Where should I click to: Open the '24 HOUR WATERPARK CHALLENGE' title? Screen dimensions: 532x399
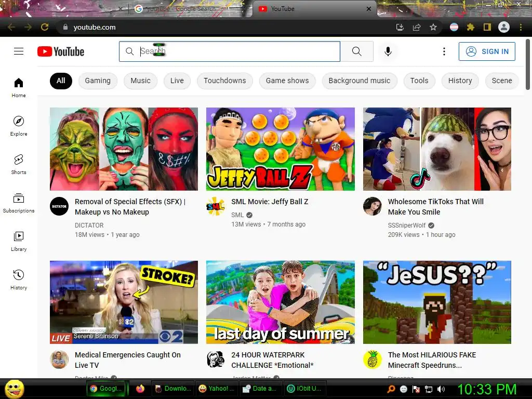click(x=272, y=360)
